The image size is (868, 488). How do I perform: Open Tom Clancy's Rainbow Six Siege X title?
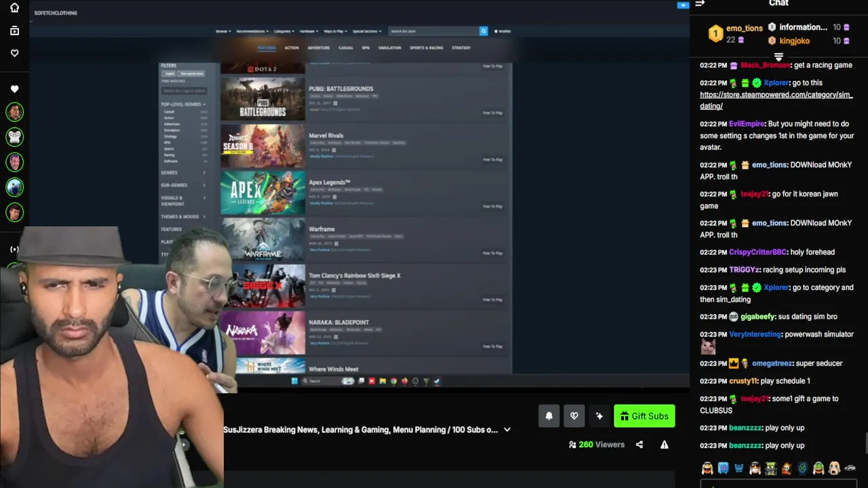(355, 276)
